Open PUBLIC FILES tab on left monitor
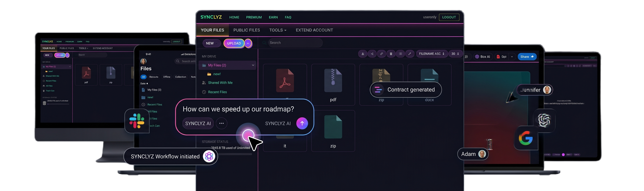 pyautogui.click(x=67, y=48)
